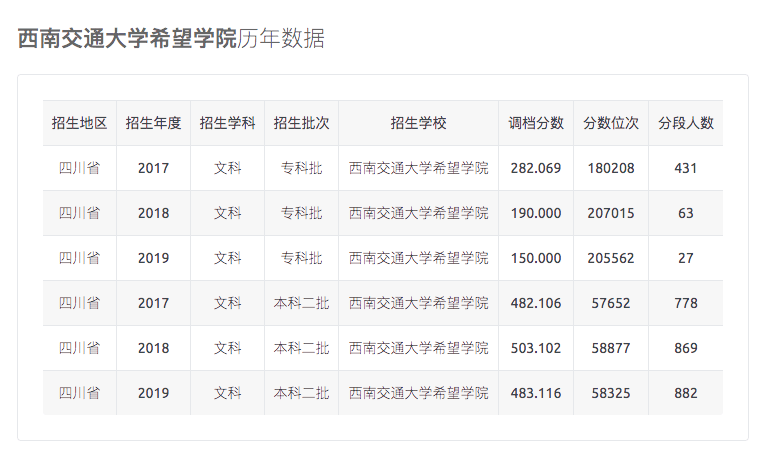Viewport: 764px width, 456px height.
Task: Click the 招生批次 column header
Action: click(302, 123)
